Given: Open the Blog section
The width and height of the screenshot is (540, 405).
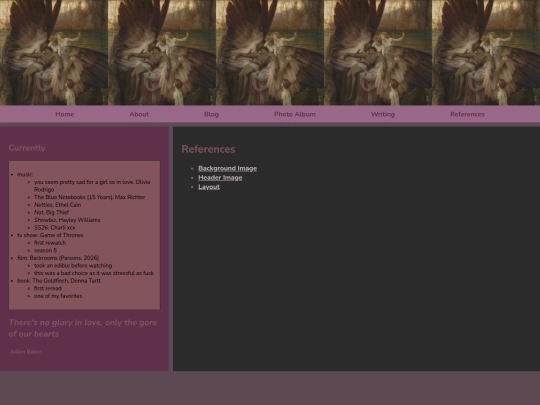Looking at the screenshot, I should [x=211, y=114].
